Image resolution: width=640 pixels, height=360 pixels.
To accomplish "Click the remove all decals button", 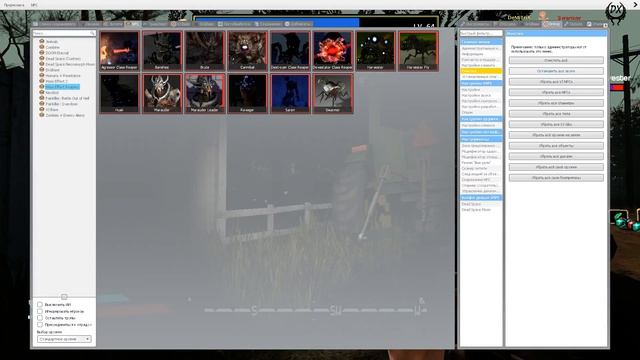I will pyautogui.click(x=556, y=156).
